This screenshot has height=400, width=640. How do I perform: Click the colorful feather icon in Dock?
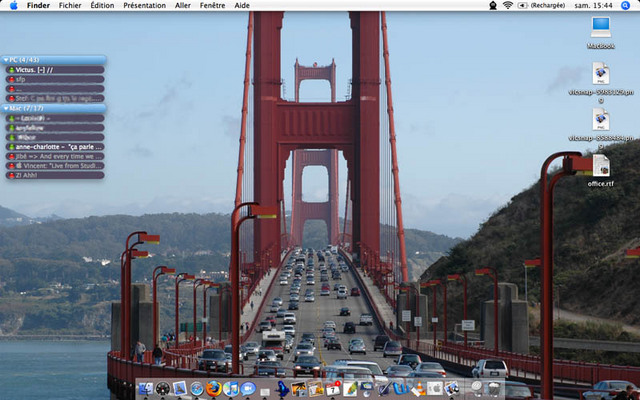tap(350, 389)
